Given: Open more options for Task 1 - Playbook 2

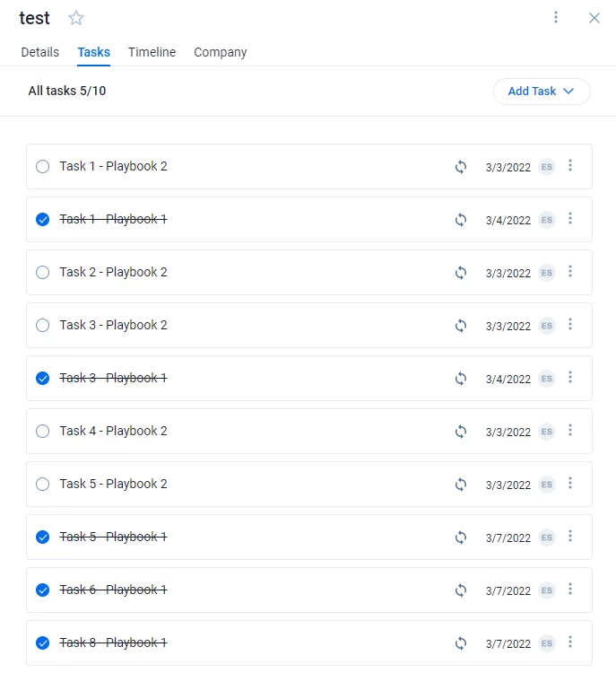Looking at the screenshot, I should pyautogui.click(x=570, y=165).
